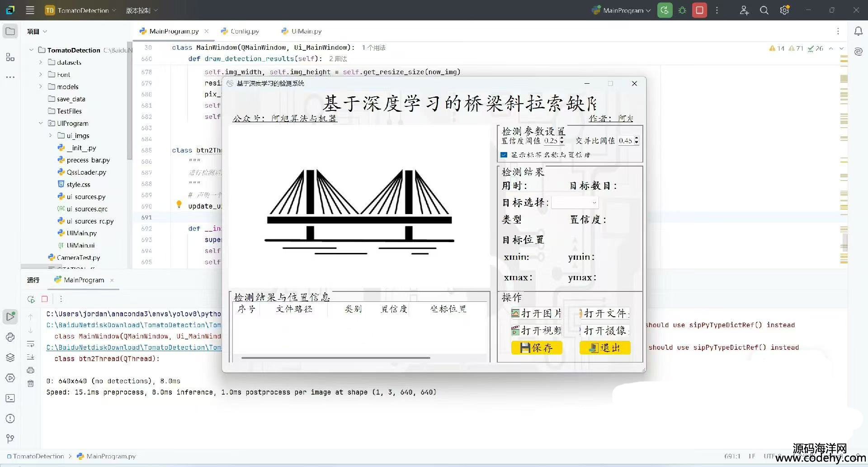Increase the confidence threshold 0.25 spinner
Screen dimensions: 868x467
coord(562,138)
